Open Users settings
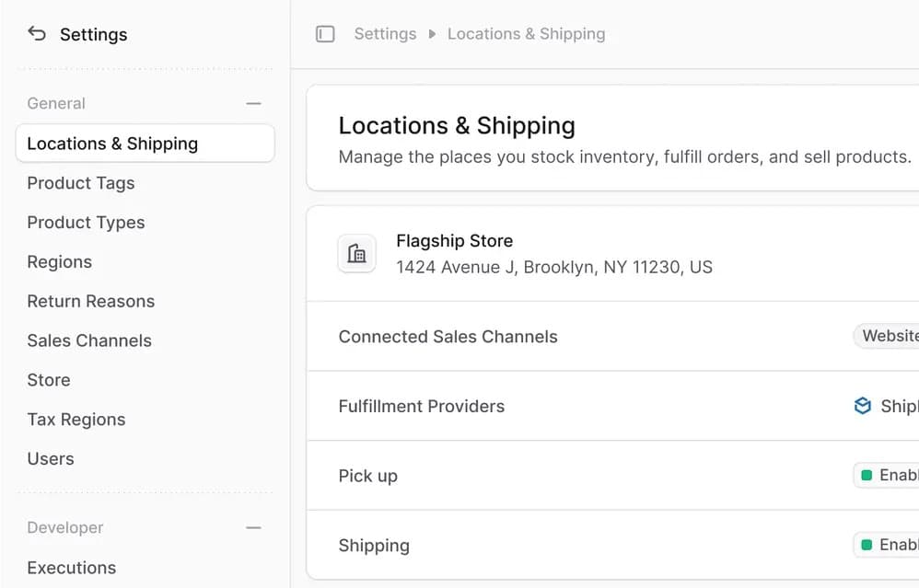The width and height of the screenshot is (919, 588). tap(51, 458)
